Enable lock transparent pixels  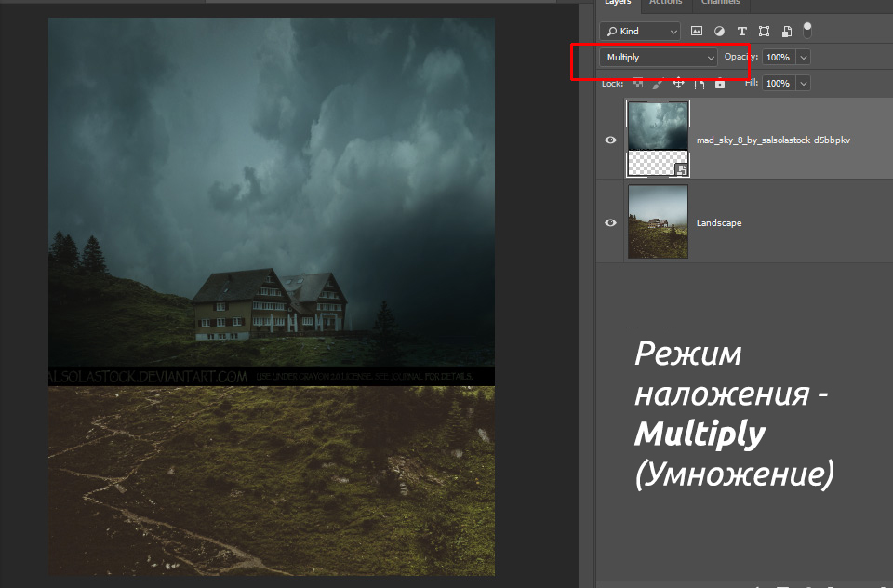coord(637,83)
